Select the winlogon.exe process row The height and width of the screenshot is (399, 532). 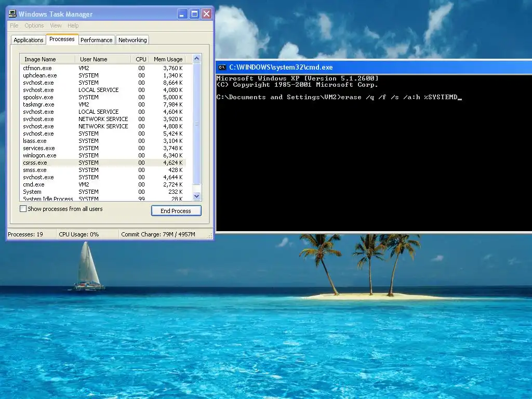(103, 155)
